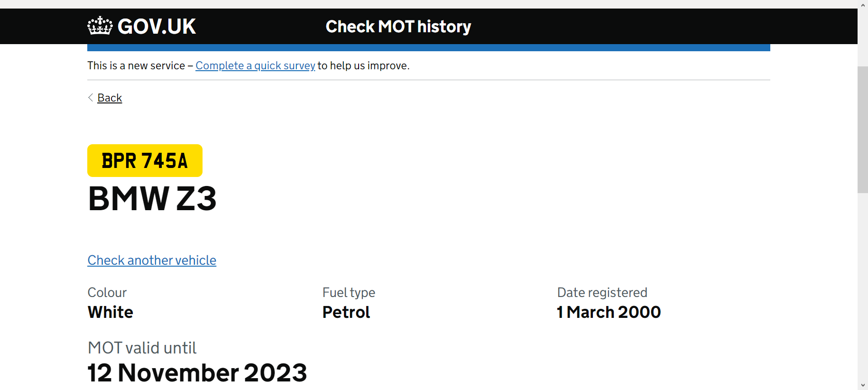Click the MOT valid until label

pyautogui.click(x=142, y=348)
